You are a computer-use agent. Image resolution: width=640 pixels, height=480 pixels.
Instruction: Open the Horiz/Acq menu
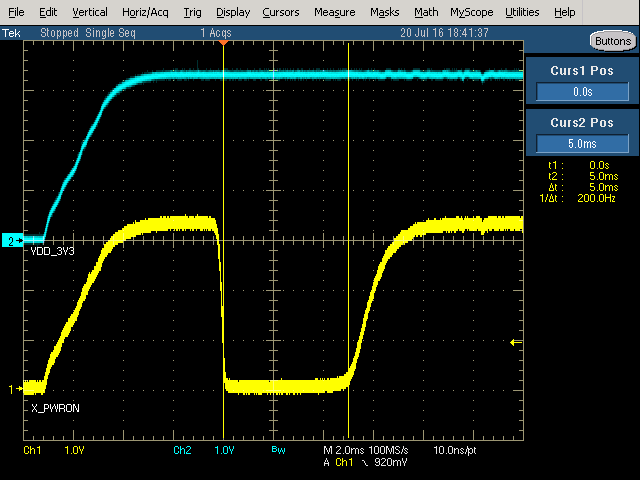tap(146, 12)
